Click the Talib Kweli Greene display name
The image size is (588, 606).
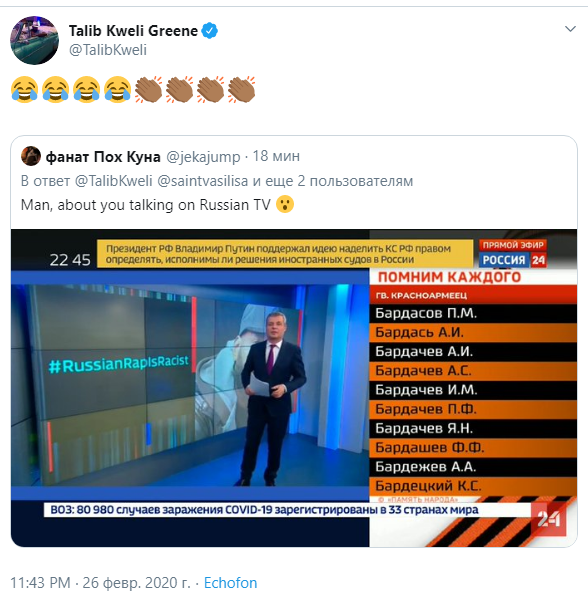tap(133, 31)
